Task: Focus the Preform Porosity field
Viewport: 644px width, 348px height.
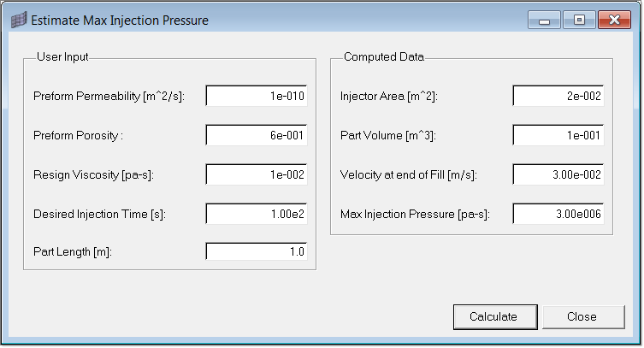Action: tap(257, 135)
